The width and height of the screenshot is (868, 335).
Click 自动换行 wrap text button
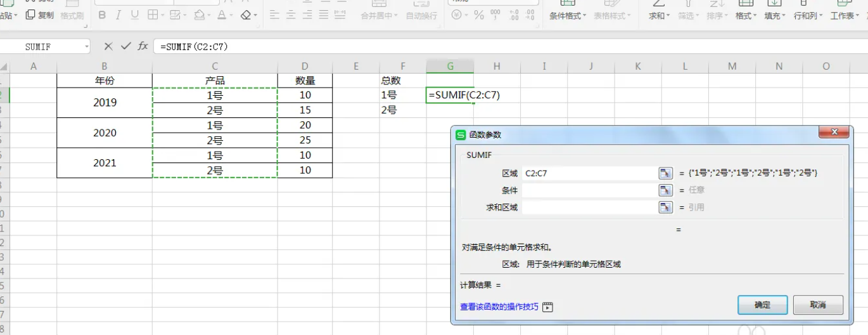[x=421, y=16]
